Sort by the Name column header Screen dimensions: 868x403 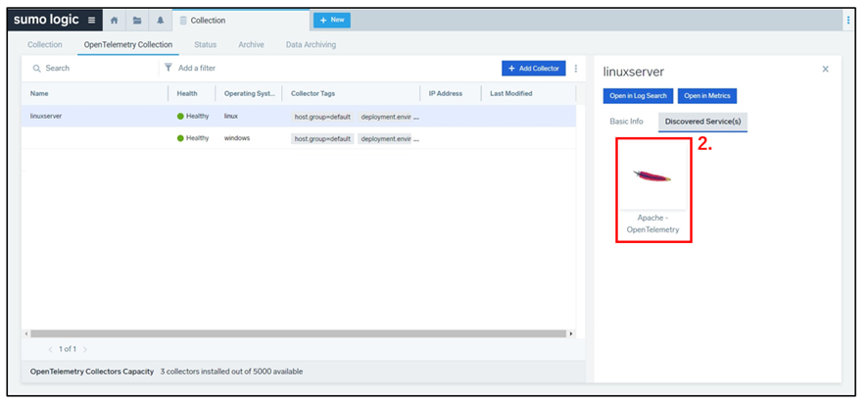pos(39,94)
